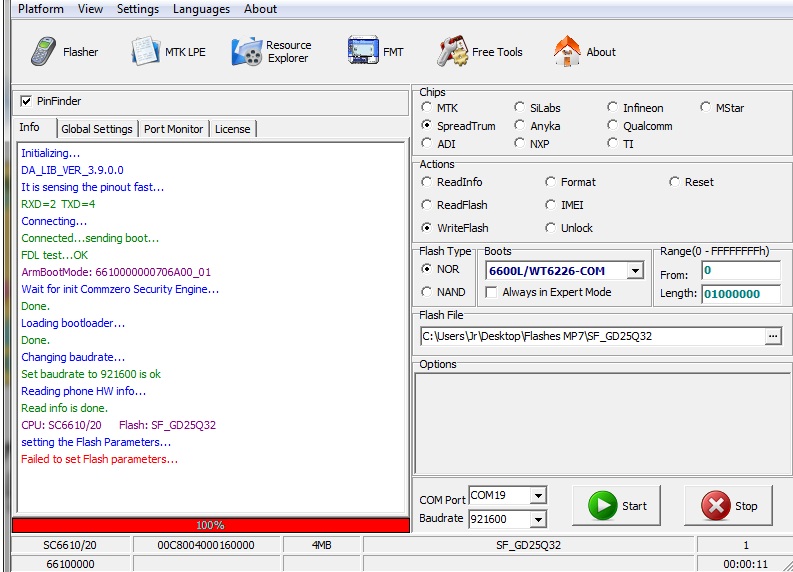Enable Always in Expert Mode checkbox

[491, 292]
